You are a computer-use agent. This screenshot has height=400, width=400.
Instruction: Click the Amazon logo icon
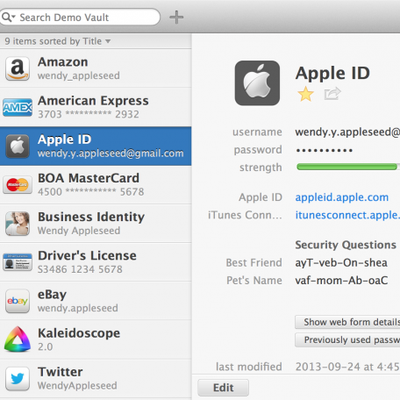click(x=17, y=69)
